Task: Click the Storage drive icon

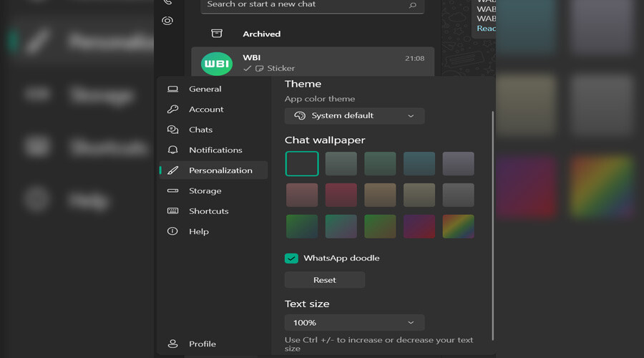Action: 172,191
